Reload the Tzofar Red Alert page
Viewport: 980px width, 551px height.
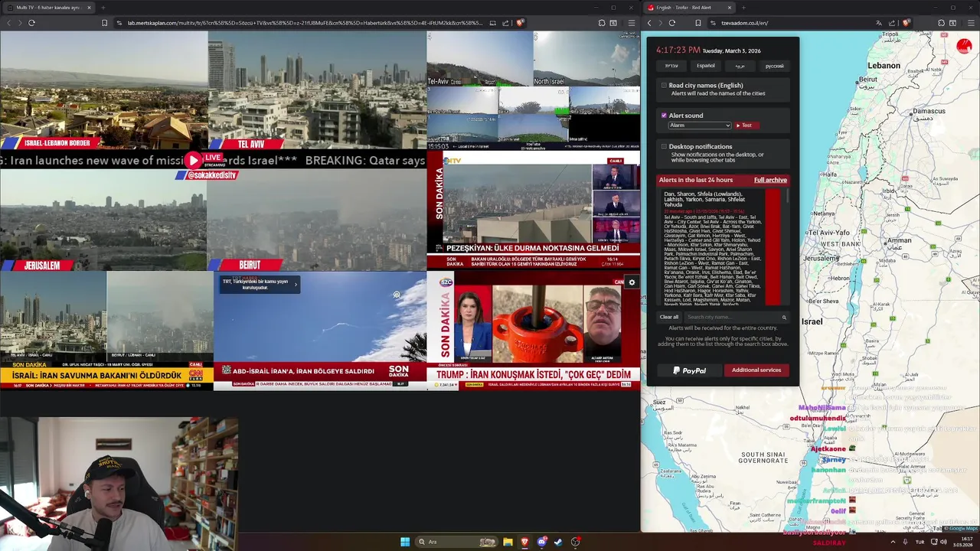coord(672,23)
